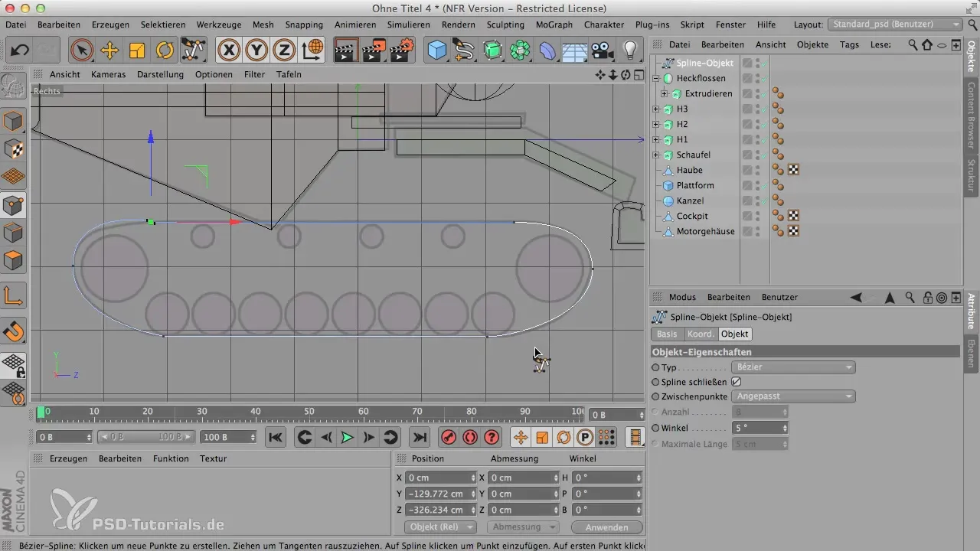
Task: Open the Zwischenpunkte dropdown
Action: point(794,396)
